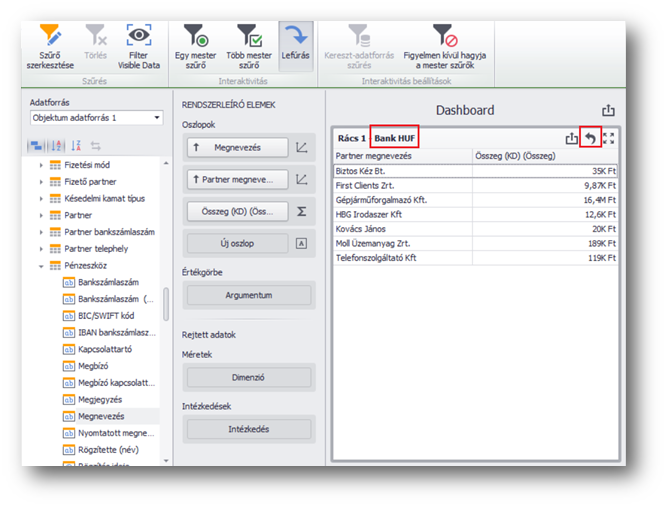Image resolution: width=668 pixels, height=508 pixels.
Task: Click Figyelmen kívül hagyja a mester szűrők
Action: [x=445, y=47]
